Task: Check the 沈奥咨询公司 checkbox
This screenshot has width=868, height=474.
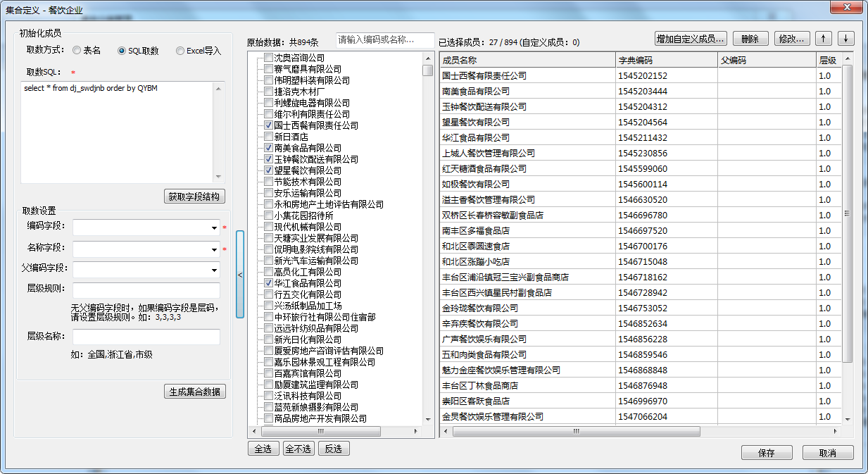Action: tap(268, 58)
